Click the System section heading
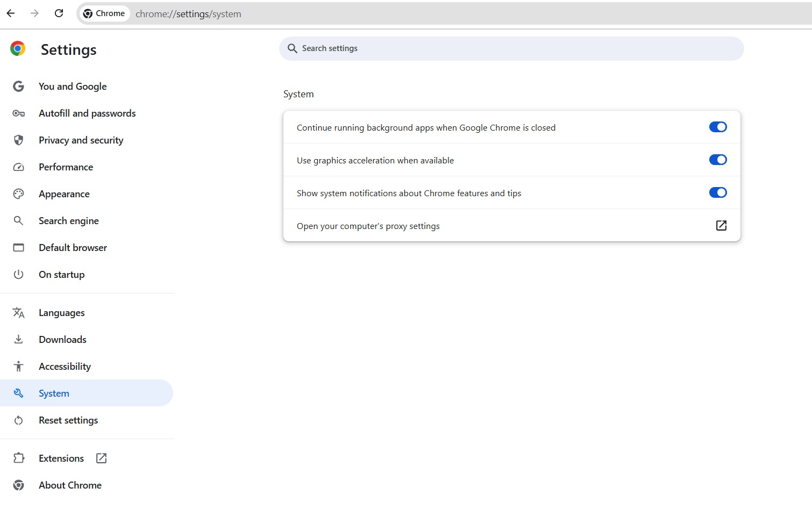The width and height of the screenshot is (812, 509). [x=298, y=94]
